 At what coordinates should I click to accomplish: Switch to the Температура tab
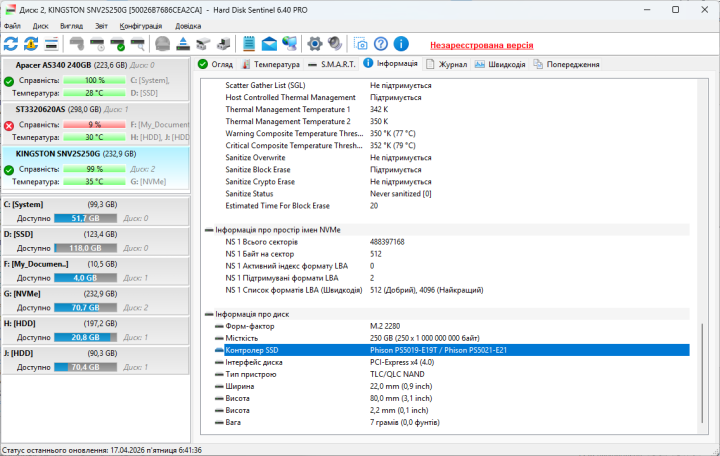coord(271,64)
